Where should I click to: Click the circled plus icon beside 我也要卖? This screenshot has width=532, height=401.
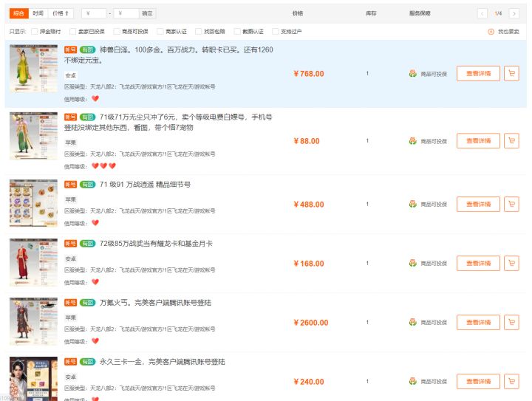coord(491,32)
